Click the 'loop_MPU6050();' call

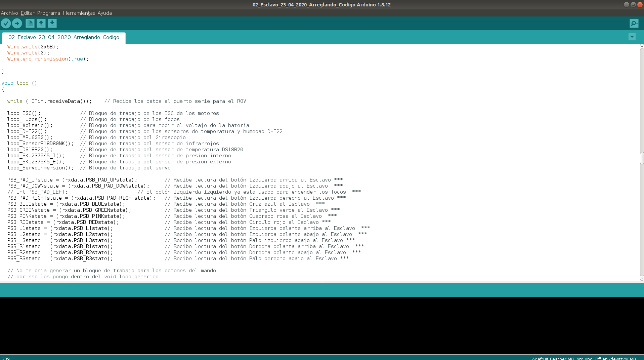tap(30, 137)
